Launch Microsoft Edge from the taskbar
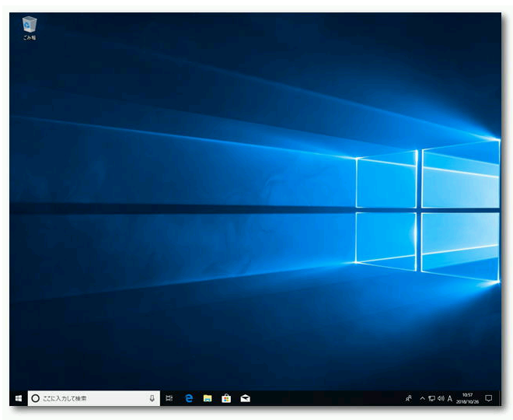The height and width of the screenshot is (420, 513). point(189,398)
